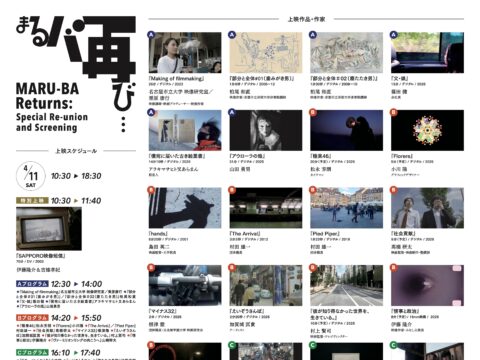The height and width of the screenshot is (360, 480).
Task: Click the 10:30 ▸ 11:40 time range
Action: click(x=76, y=201)
